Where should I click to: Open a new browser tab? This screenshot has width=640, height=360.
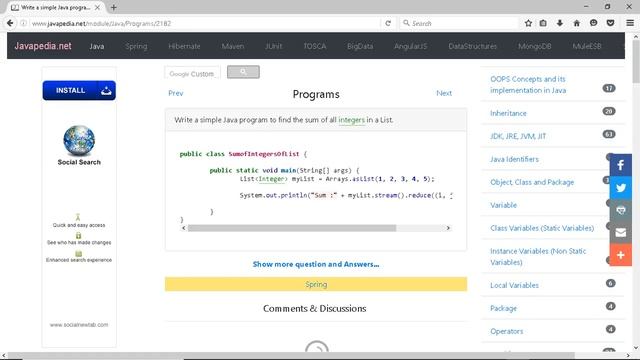[x=113, y=7]
